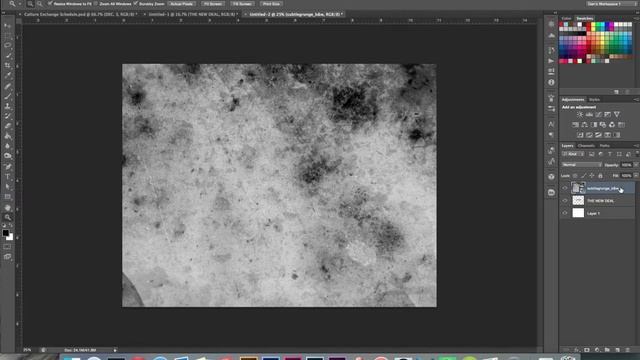Open the Fill slider dropdown arrow
Viewport: 640px width, 360px height.
636,176
